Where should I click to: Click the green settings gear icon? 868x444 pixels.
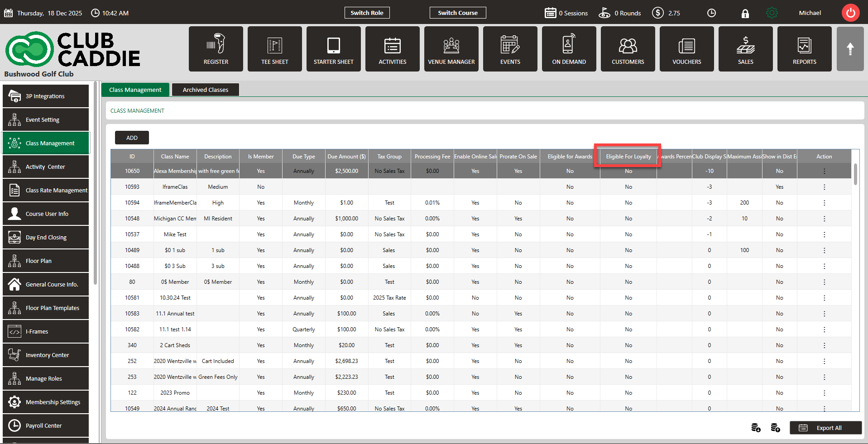coord(772,13)
